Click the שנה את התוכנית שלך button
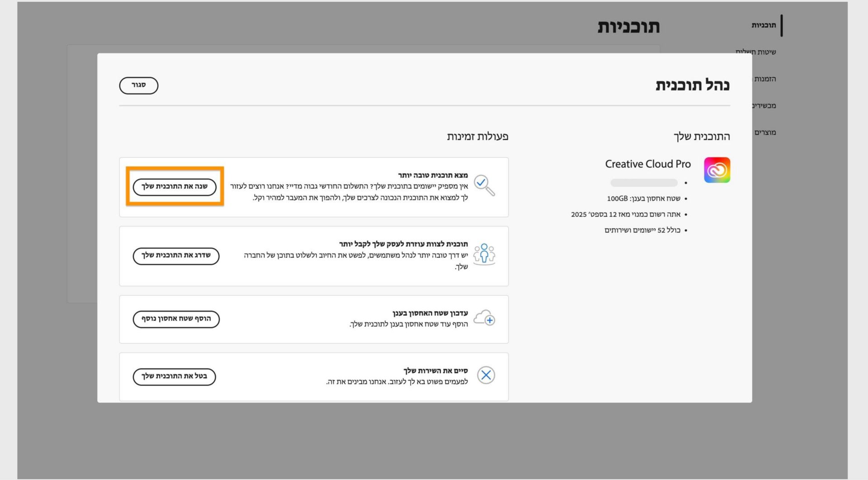Screen dimensions: 868x480 point(174,187)
